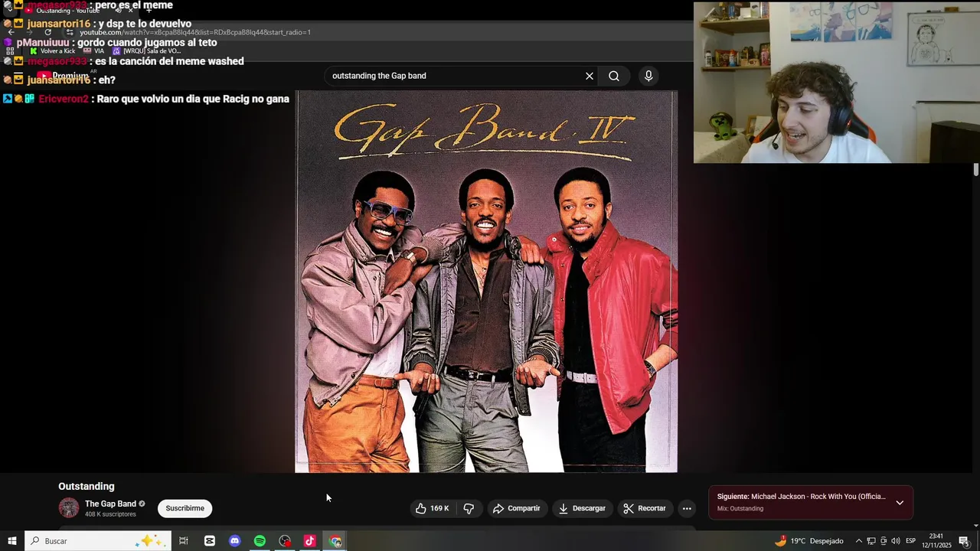Click chat username Ericveron2
The image size is (980, 551).
(64, 99)
